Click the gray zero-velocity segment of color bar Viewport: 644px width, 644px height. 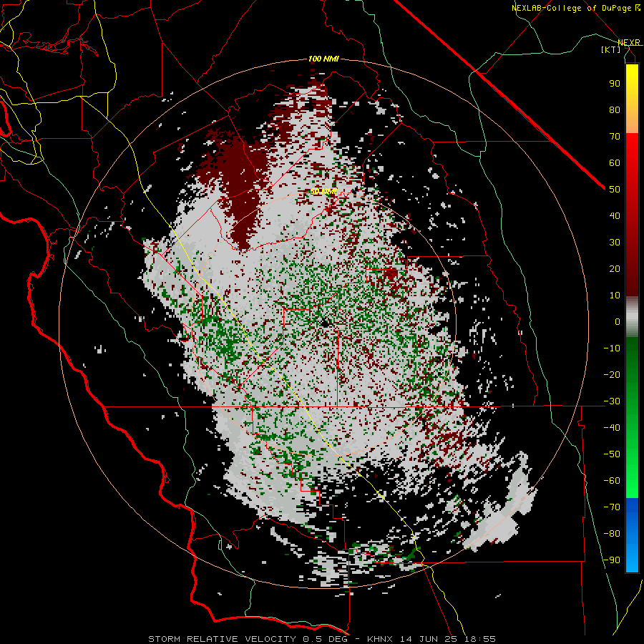click(x=632, y=317)
